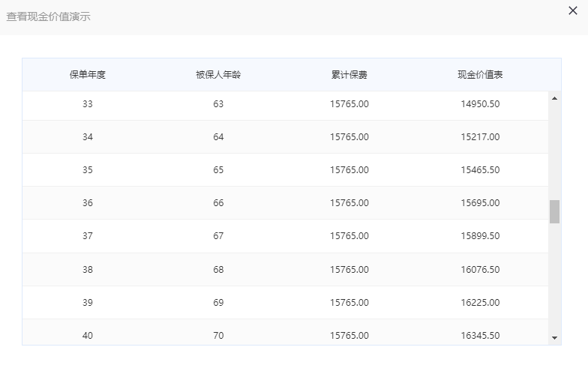The width and height of the screenshot is (588, 380).
Task: Click the scrollbar down arrow
Action: tap(555, 338)
